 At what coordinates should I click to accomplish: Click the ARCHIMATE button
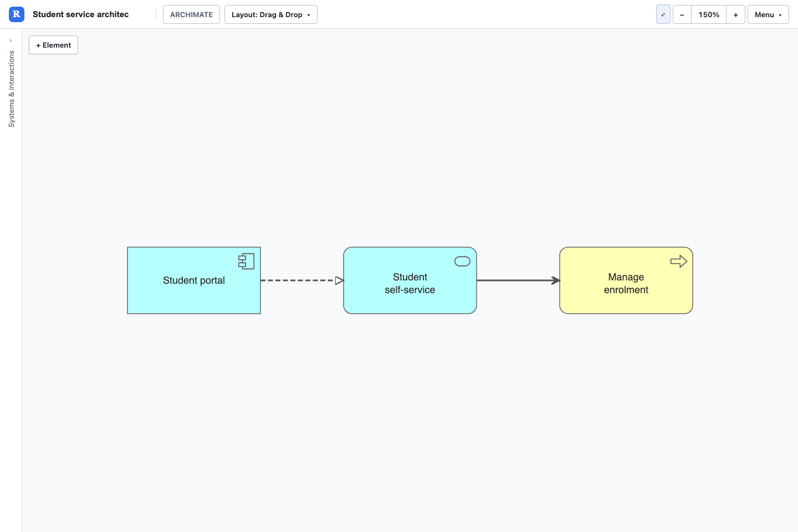click(x=191, y=14)
